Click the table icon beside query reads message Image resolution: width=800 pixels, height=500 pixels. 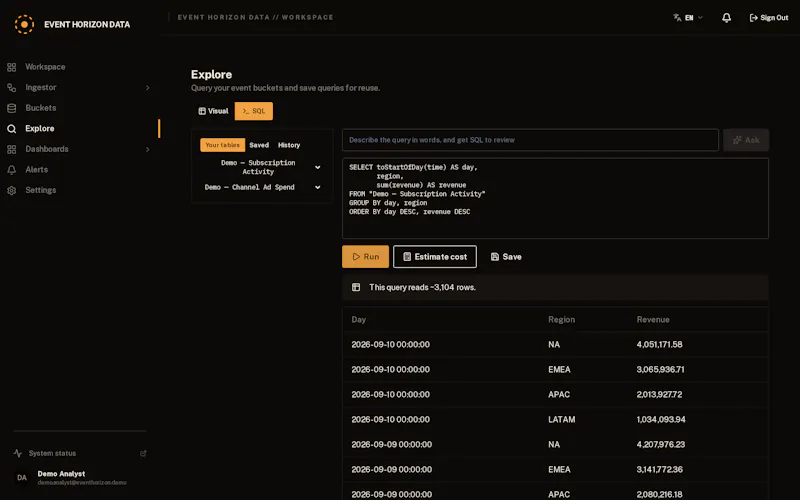(356, 287)
